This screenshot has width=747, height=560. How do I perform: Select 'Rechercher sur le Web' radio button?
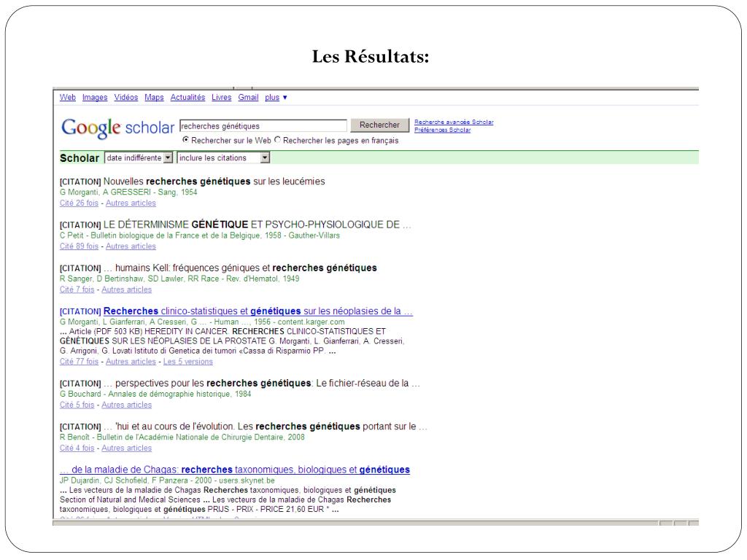186,139
